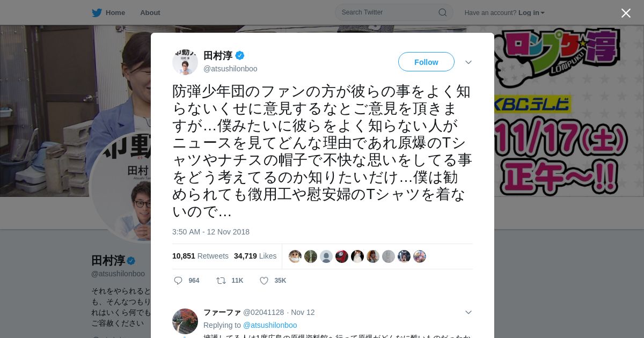Click the retweet arrows icon
The image size is (644, 338).
pyautogui.click(x=221, y=281)
